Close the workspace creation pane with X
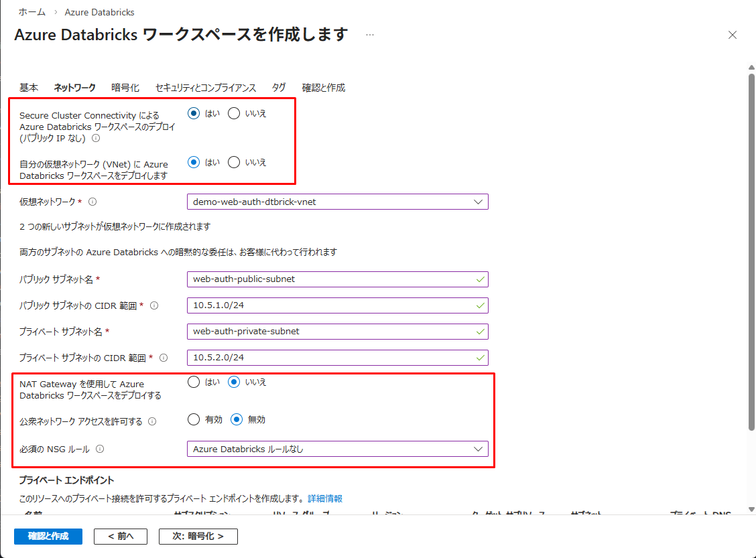 click(x=733, y=35)
